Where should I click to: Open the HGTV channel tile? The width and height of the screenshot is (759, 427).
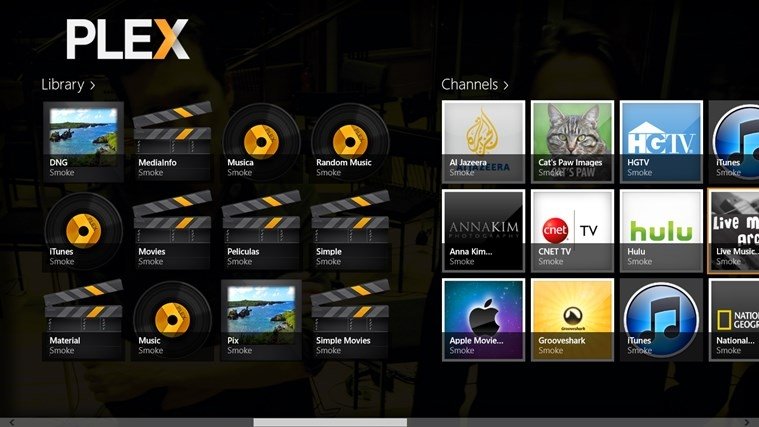tap(661, 142)
